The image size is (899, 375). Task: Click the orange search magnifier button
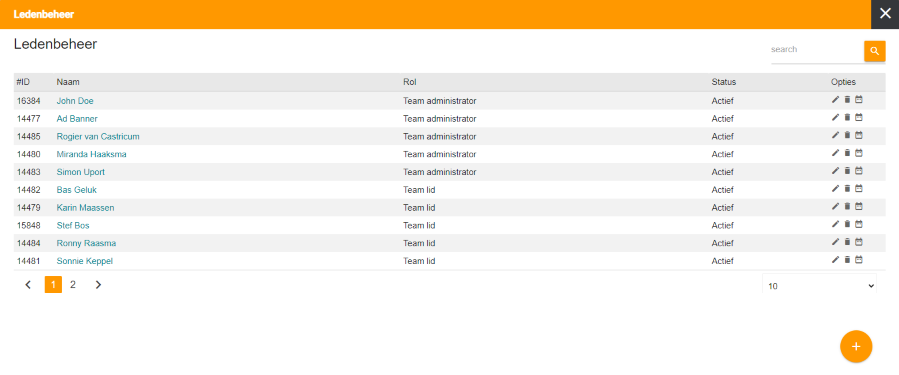(x=874, y=51)
